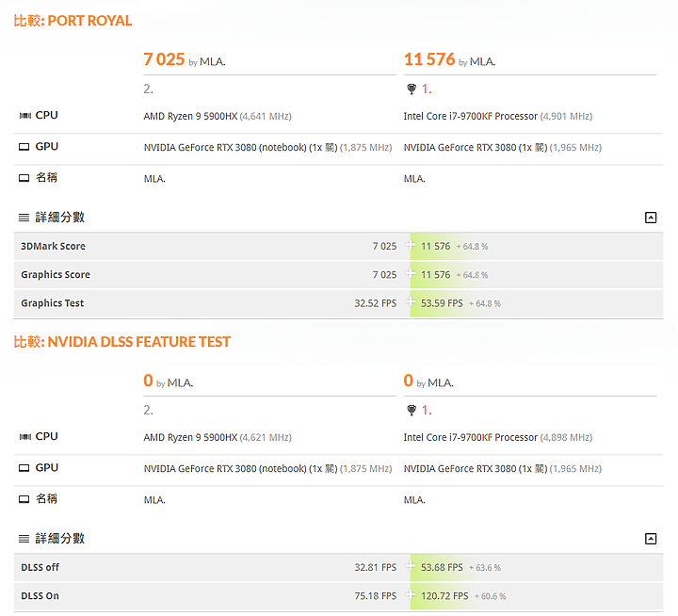Viewport: 678px width, 616px height.
Task: Select RTX 3080 (notebook) GPU in Port Royal
Action: click(267, 148)
